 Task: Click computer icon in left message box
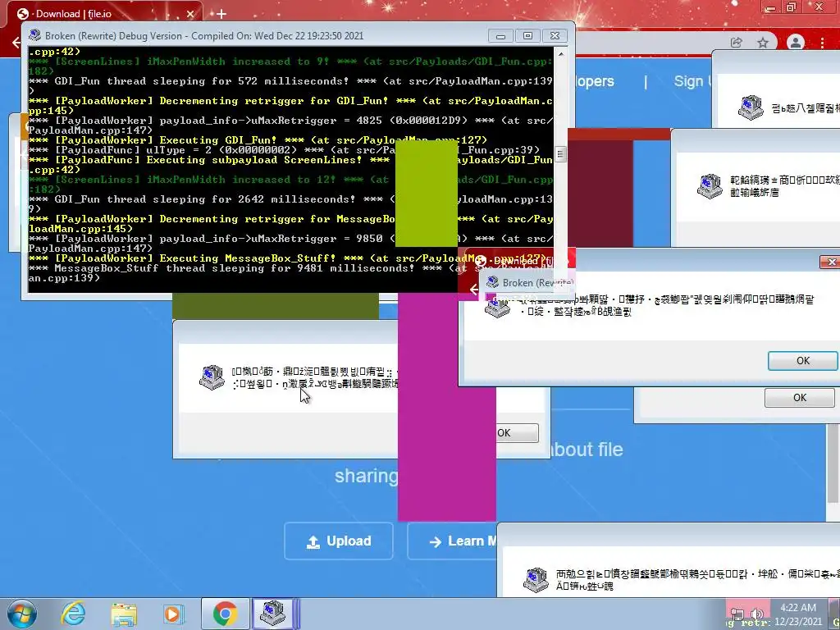(212, 377)
